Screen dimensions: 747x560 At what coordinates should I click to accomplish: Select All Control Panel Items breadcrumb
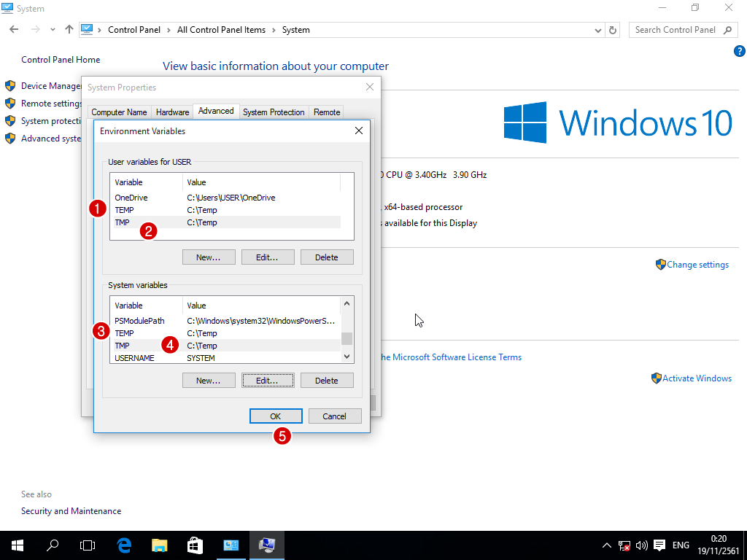click(221, 29)
